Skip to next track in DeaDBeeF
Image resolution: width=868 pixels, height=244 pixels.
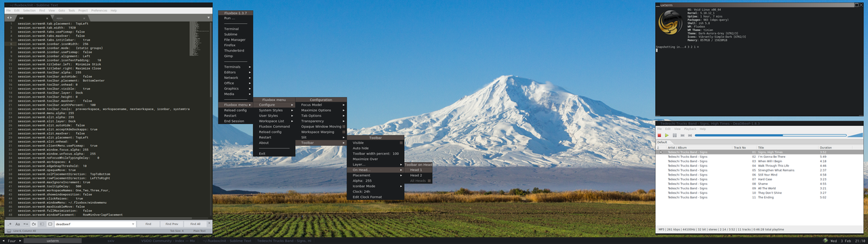690,135
